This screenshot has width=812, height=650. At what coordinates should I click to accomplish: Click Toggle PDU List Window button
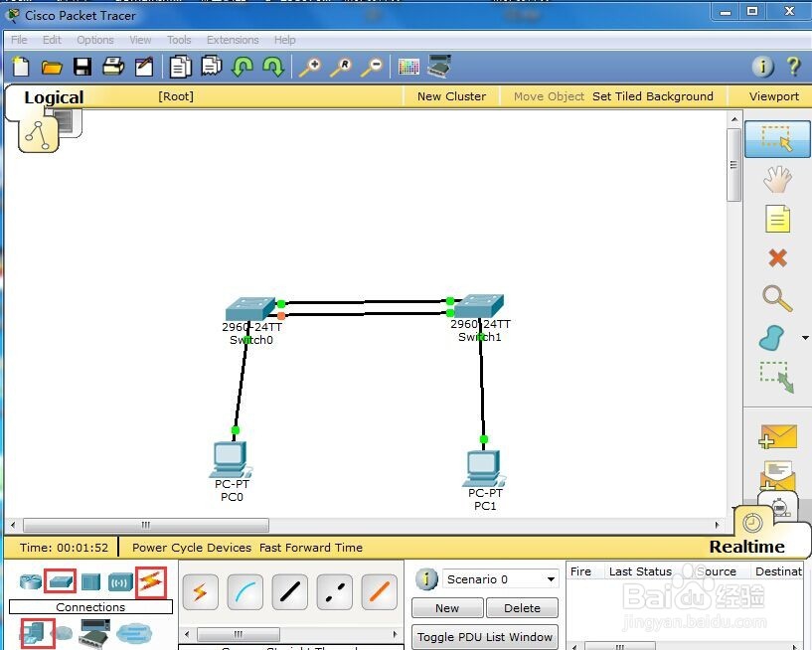click(x=485, y=636)
